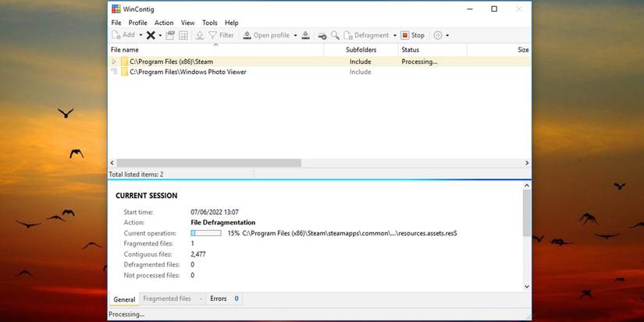Click the Steam folder icon
Viewport: 644px width, 322px height.
124,62
